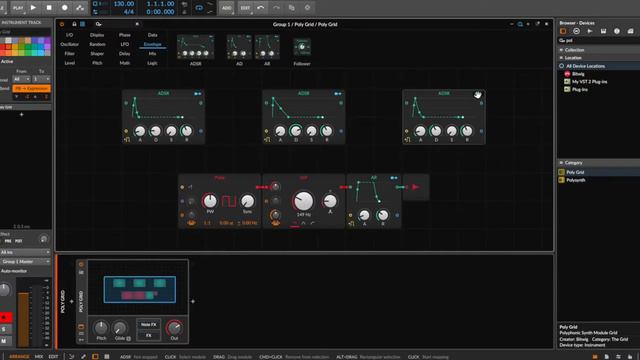The image size is (640, 360).
Task: Pick the green swatch in the track color palette
Action: [28, 47]
